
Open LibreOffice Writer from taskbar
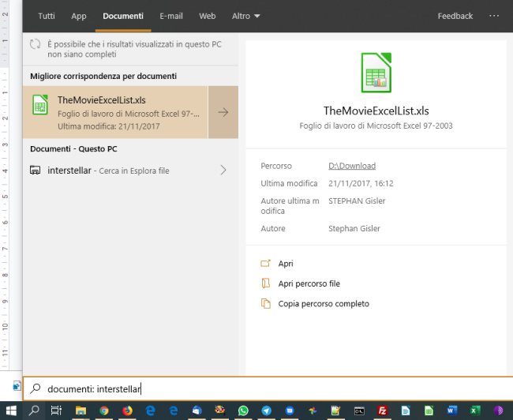[406, 411]
